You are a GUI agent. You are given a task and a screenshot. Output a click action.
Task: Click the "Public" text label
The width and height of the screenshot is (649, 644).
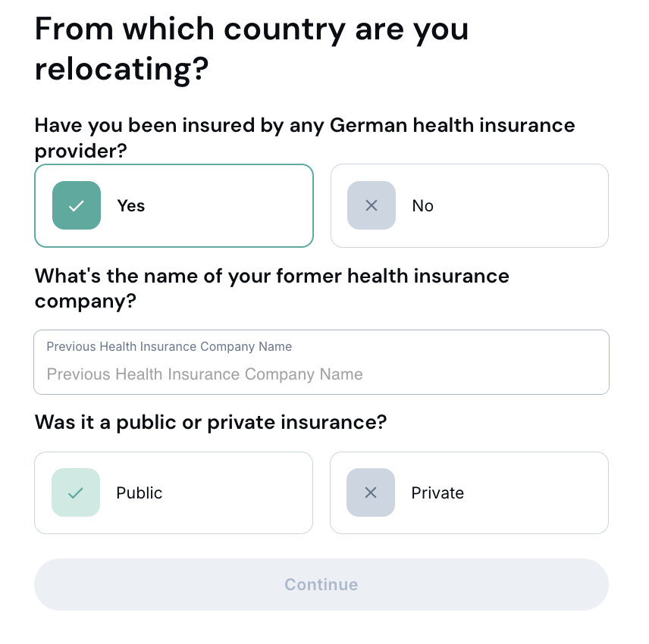point(140,493)
